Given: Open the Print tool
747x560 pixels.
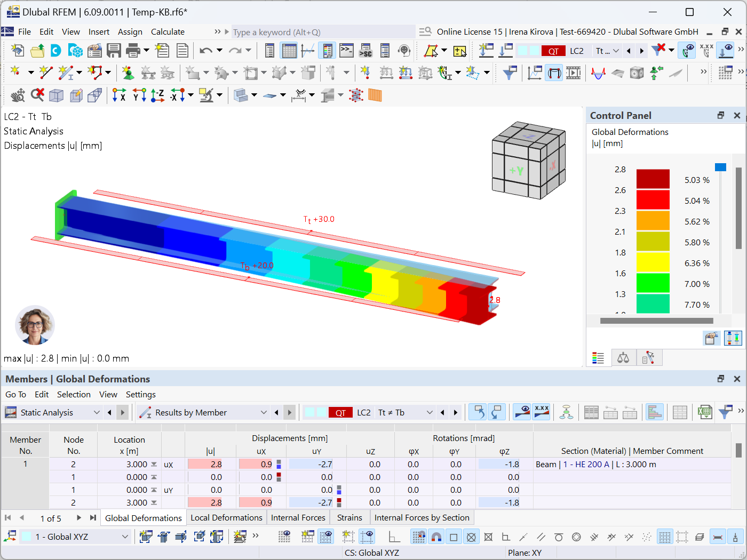Looking at the screenshot, I should click(133, 51).
